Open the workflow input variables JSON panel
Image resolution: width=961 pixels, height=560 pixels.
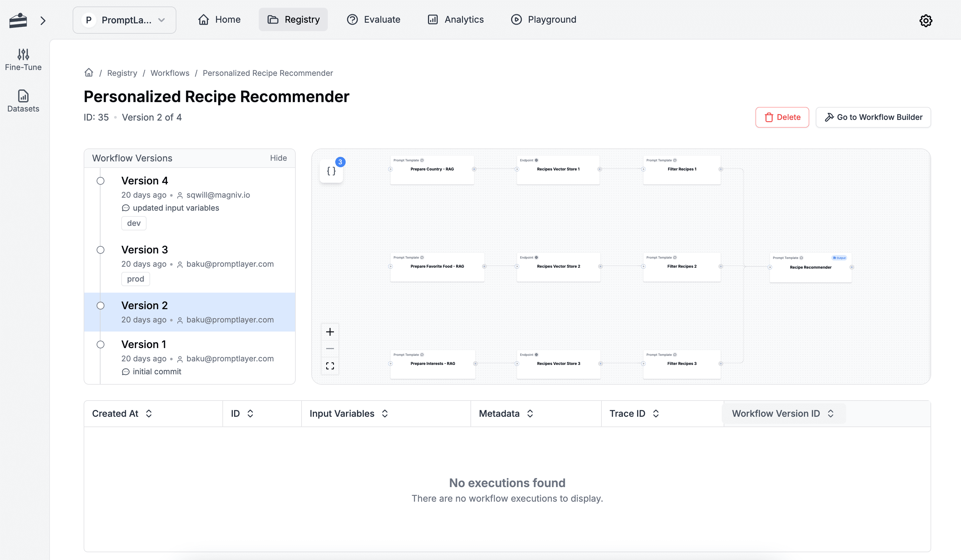coord(330,171)
